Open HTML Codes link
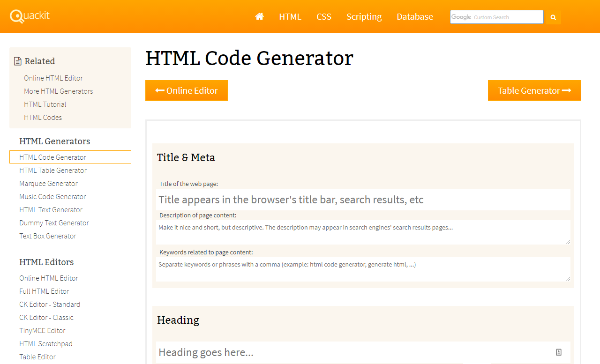 pos(43,117)
